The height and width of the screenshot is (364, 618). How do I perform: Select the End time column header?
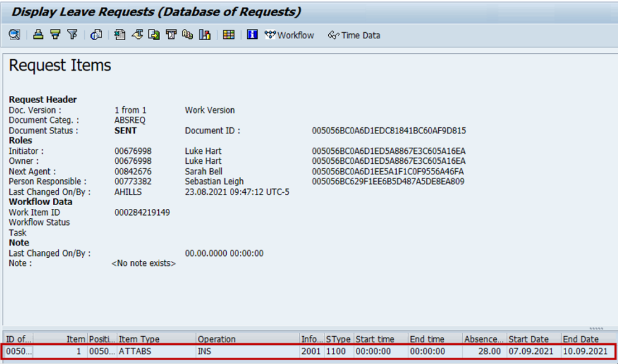(435, 339)
